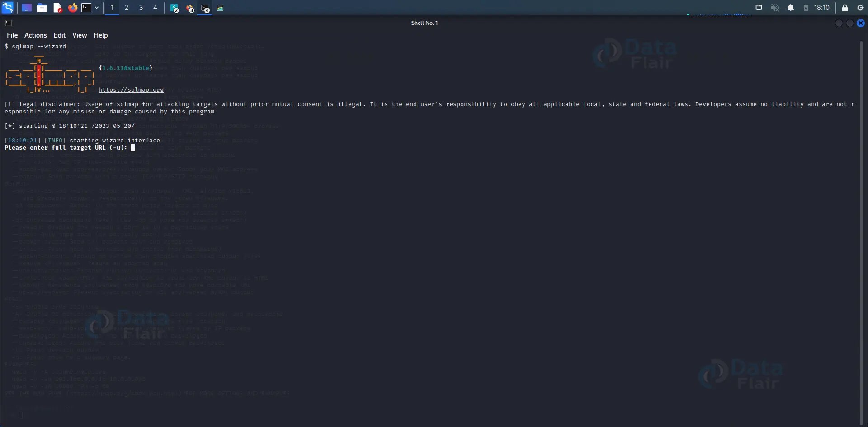Lock the screen with the padlock icon
This screenshot has height=427, width=868.
(x=844, y=8)
